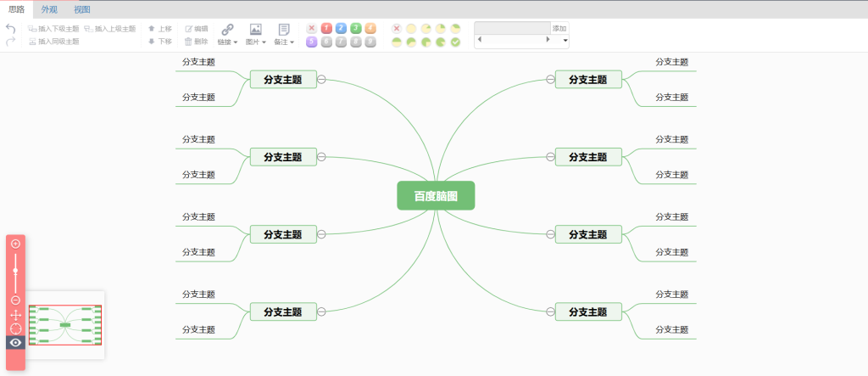Switch to the 外观 tab

(x=49, y=9)
